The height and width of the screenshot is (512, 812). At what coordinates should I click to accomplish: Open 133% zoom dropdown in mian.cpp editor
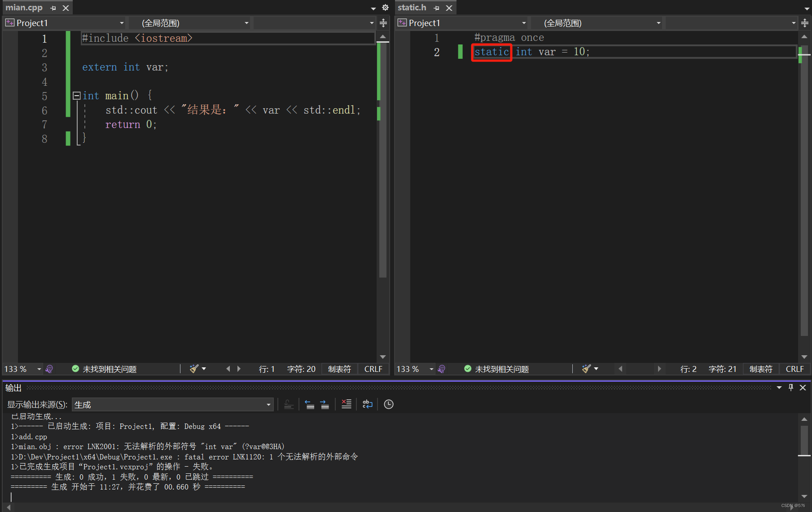coord(39,369)
